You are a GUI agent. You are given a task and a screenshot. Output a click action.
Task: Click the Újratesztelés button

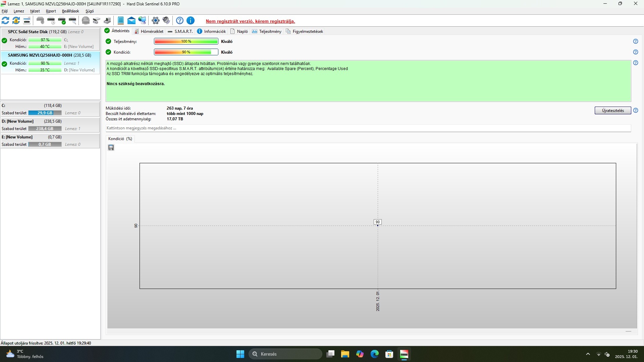click(613, 111)
